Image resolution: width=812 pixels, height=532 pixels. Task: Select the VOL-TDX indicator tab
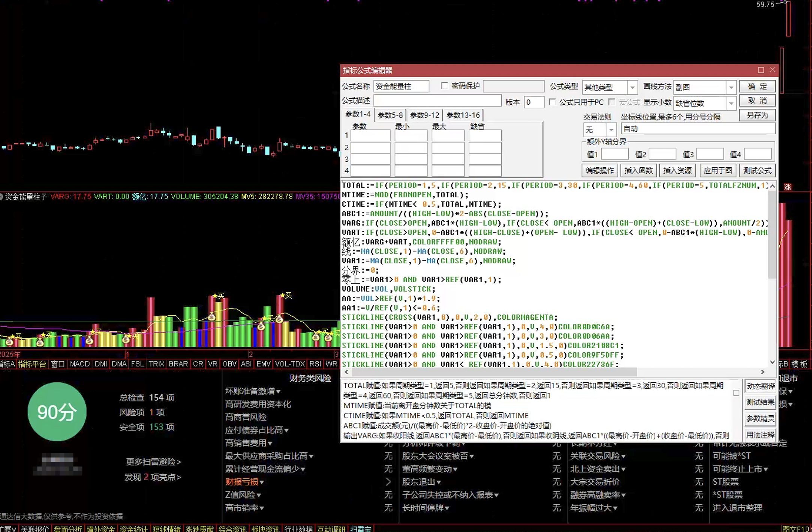(x=289, y=364)
